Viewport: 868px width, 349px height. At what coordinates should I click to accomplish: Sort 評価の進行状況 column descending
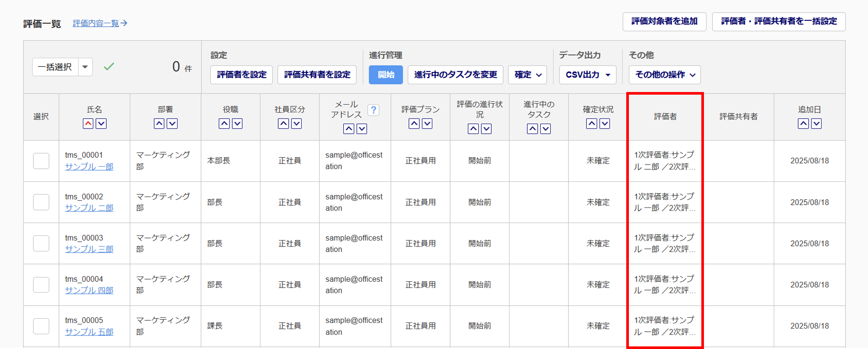tap(487, 129)
